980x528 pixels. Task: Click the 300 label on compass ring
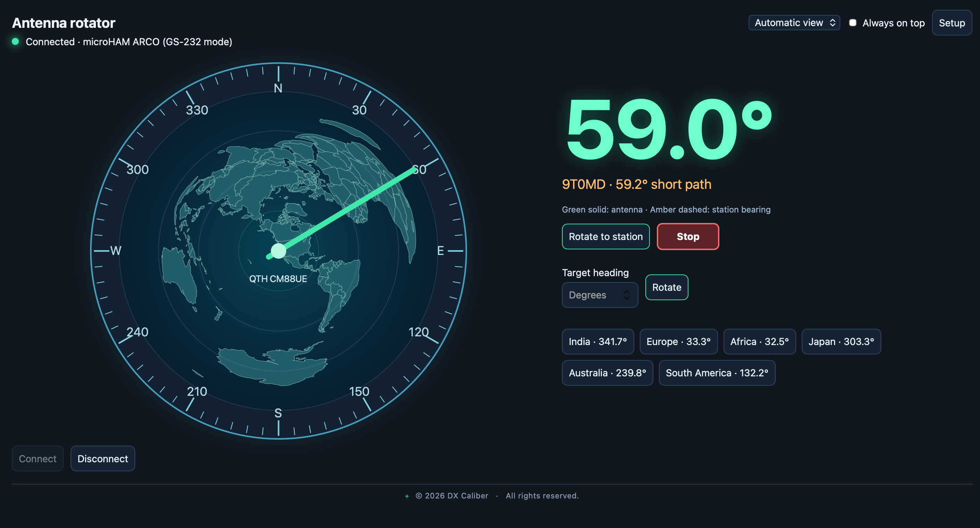tap(137, 169)
